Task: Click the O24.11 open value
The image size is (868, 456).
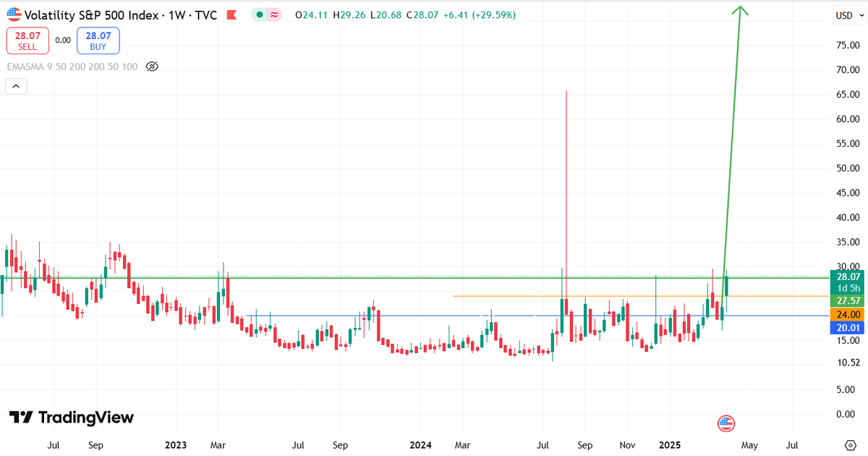Action: 311,14
